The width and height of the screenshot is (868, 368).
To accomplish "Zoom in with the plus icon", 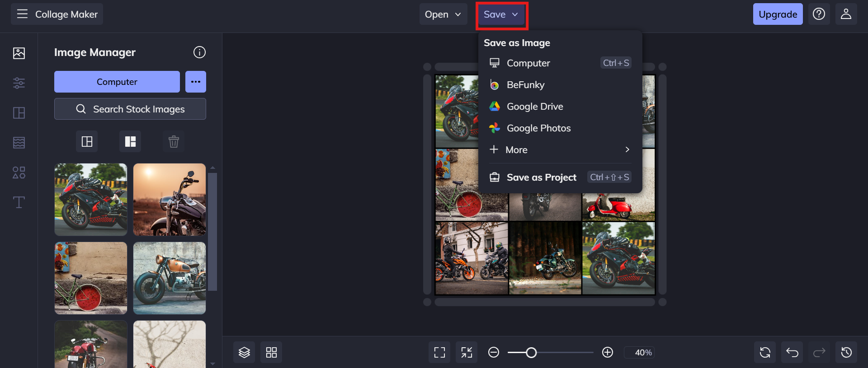I will pos(608,352).
